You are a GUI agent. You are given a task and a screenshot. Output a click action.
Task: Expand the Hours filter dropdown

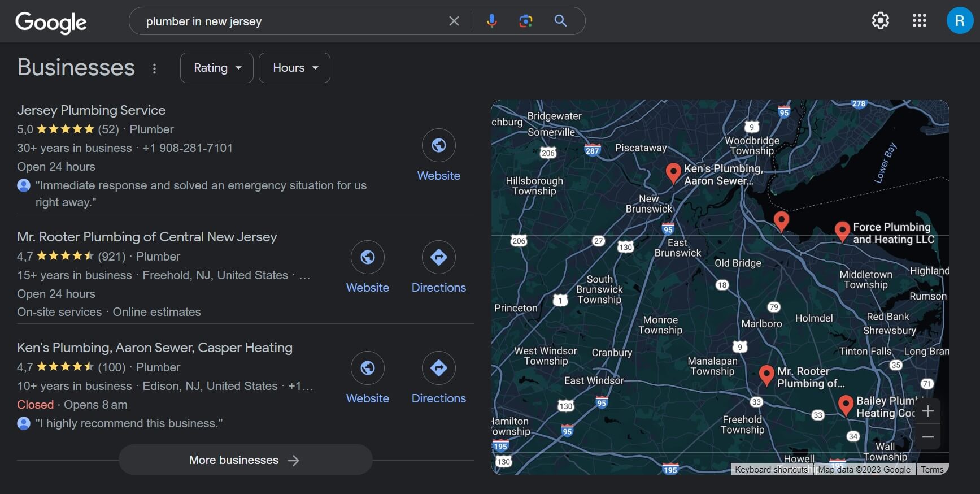tap(294, 68)
